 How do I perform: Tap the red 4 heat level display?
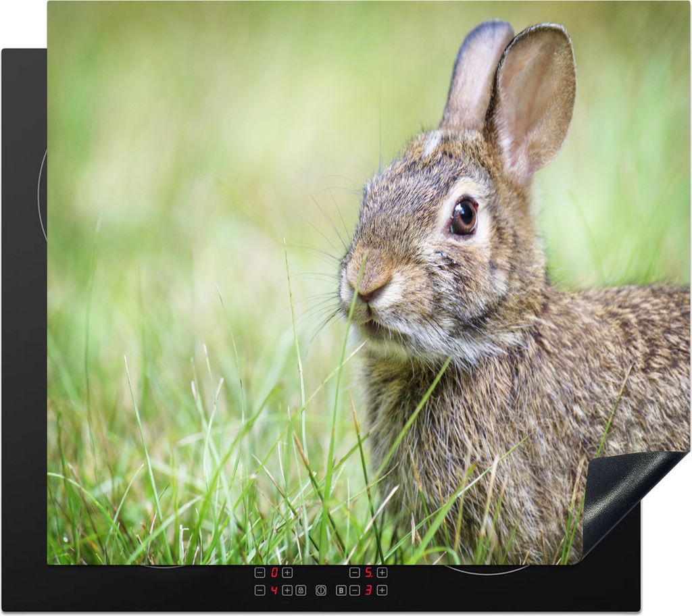[x=274, y=590]
